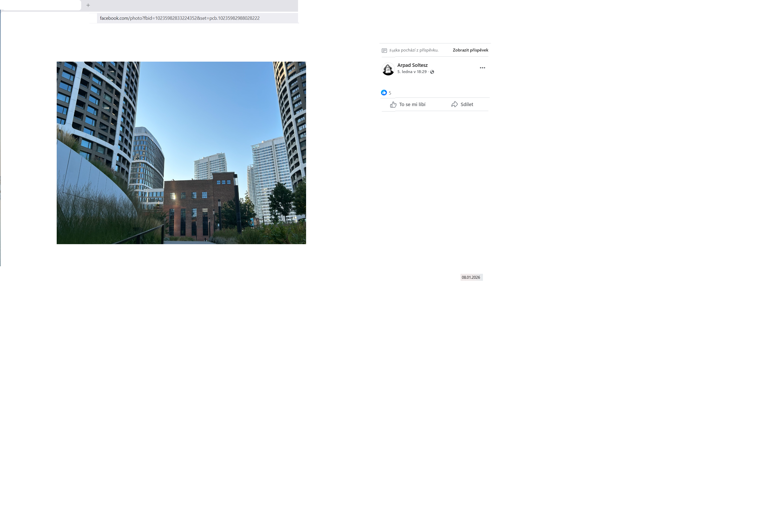
Task: Show who reacted via count 5
Action: coord(390,93)
